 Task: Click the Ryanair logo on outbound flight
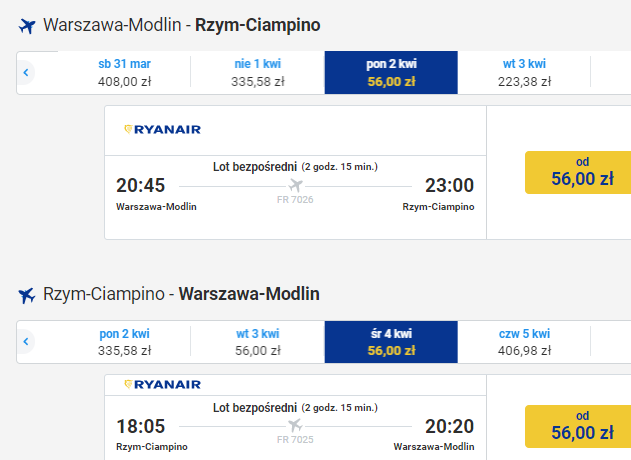coord(163,130)
